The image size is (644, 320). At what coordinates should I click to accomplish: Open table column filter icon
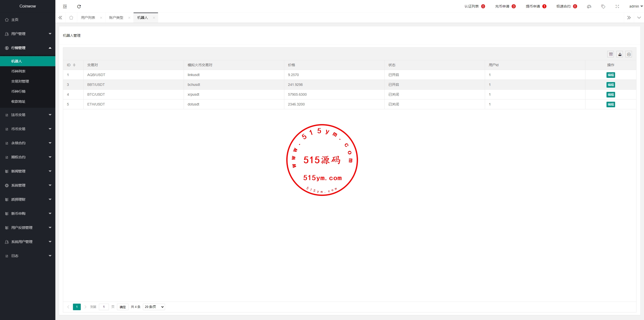point(611,54)
